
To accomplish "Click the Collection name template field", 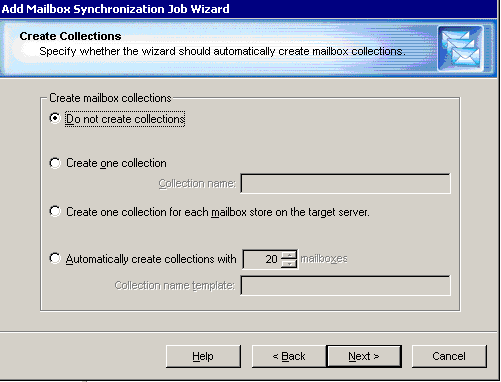I will pyautogui.click(x=345, y=285).
